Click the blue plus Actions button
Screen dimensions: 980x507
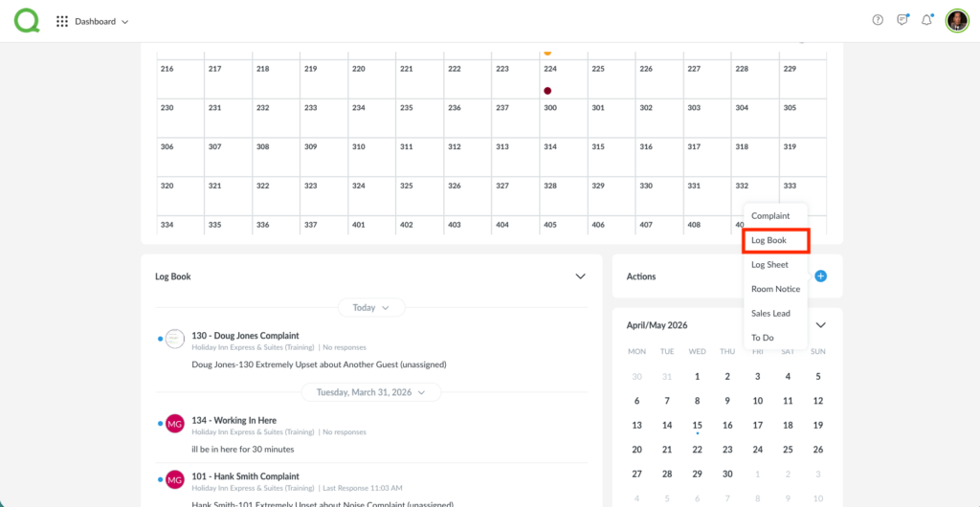(x=820, y=276)
